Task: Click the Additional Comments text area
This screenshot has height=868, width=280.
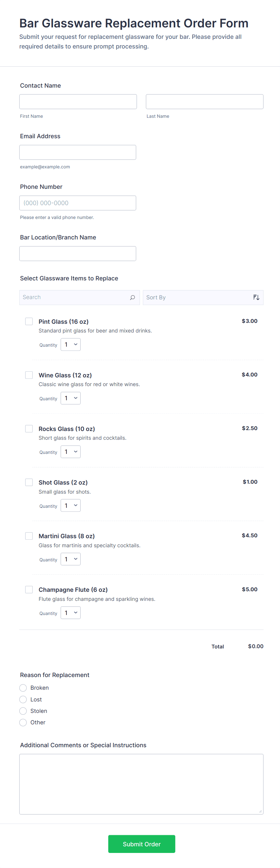Action: click(x=141, y=784)
